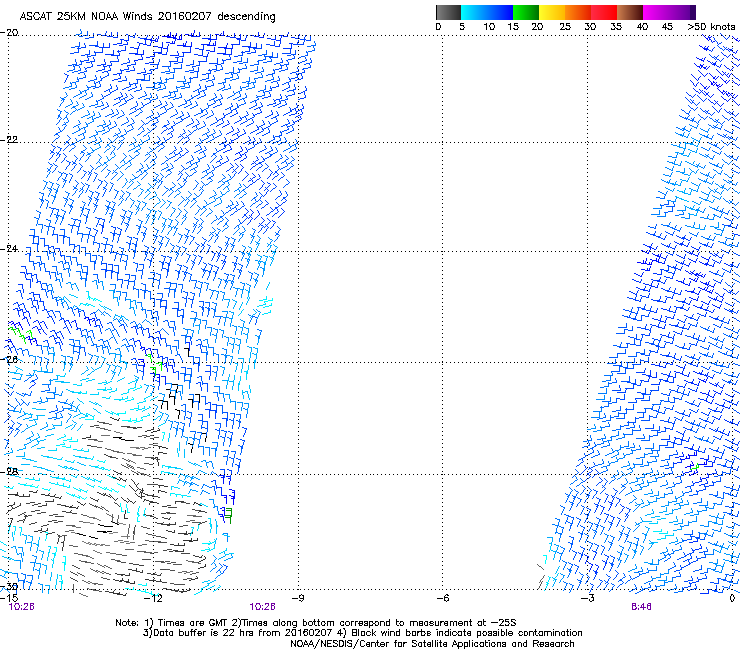The height and width of the screenshot is (650, 740).
Task: Click the '>50 knots' legend label
Action: click(711, 27)
